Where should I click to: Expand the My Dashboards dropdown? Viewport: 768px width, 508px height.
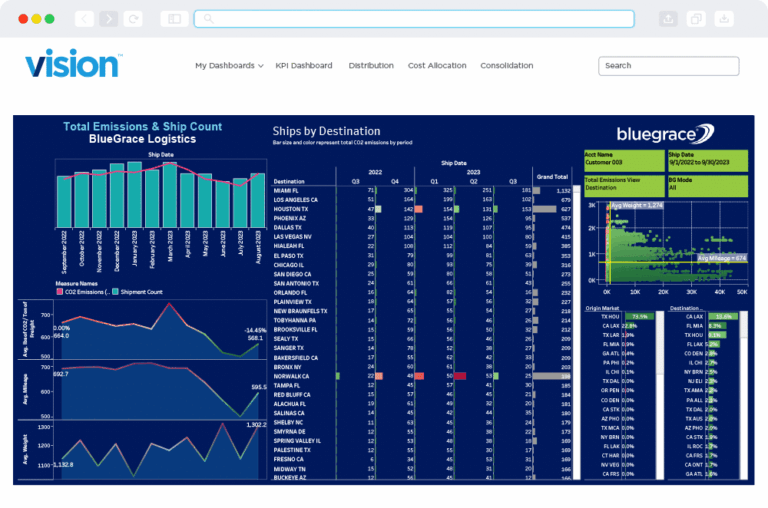[229, 66]
